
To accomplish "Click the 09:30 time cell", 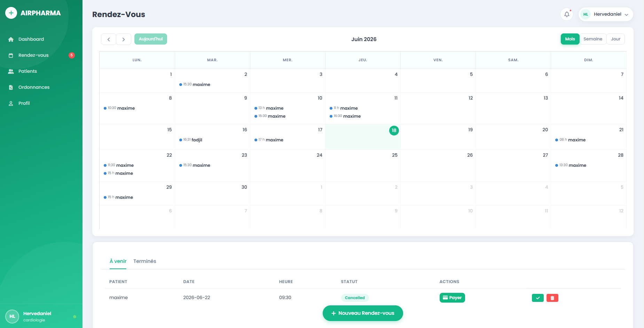I will 285,298.
